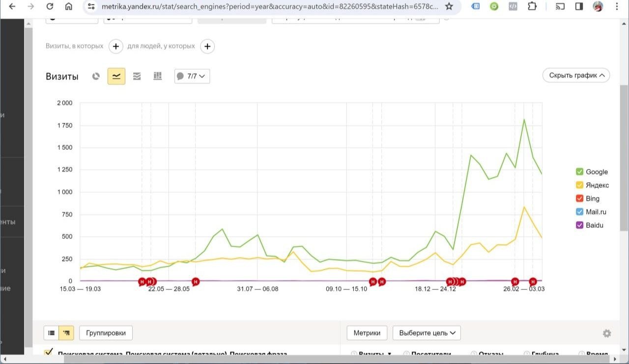Bookmark this page with the star
The width and height of the screenshot is (629, 364).
pyautogui.click(x=449, y=7)
